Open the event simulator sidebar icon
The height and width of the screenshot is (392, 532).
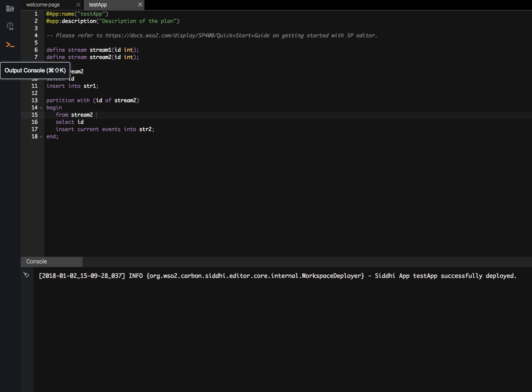click(x=10, y=27)
